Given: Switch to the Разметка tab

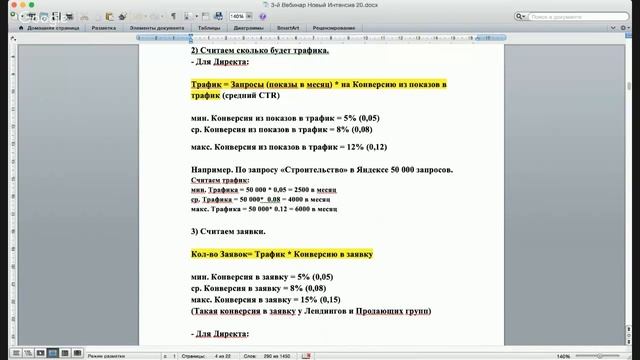Looking at the screenshot, I should point(104,28).
